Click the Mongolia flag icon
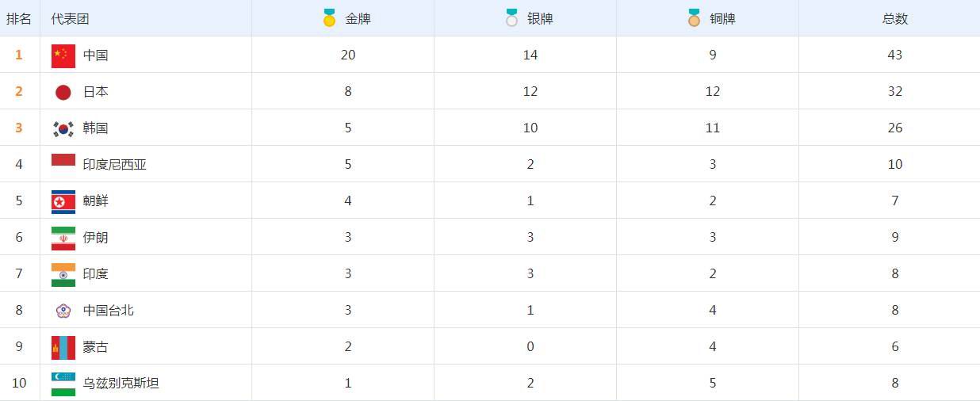The height and width of the screenshot is (401, 980). click(x=63, y=347)
